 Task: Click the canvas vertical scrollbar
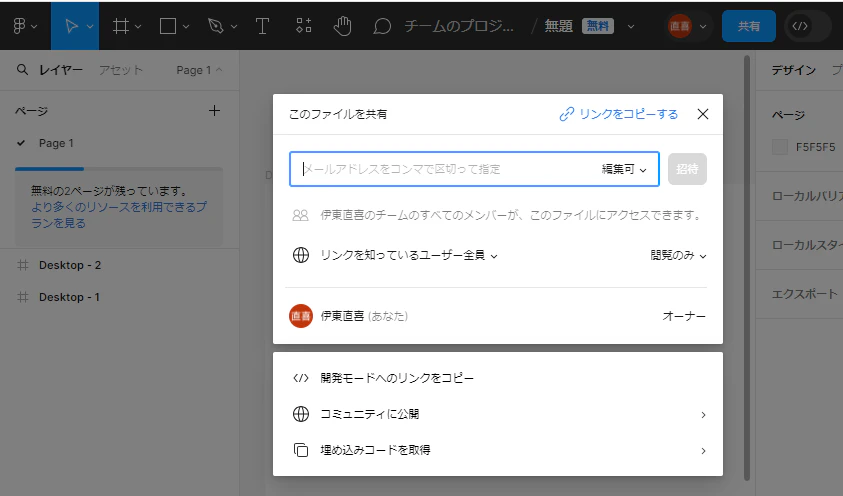click(747, 268)
